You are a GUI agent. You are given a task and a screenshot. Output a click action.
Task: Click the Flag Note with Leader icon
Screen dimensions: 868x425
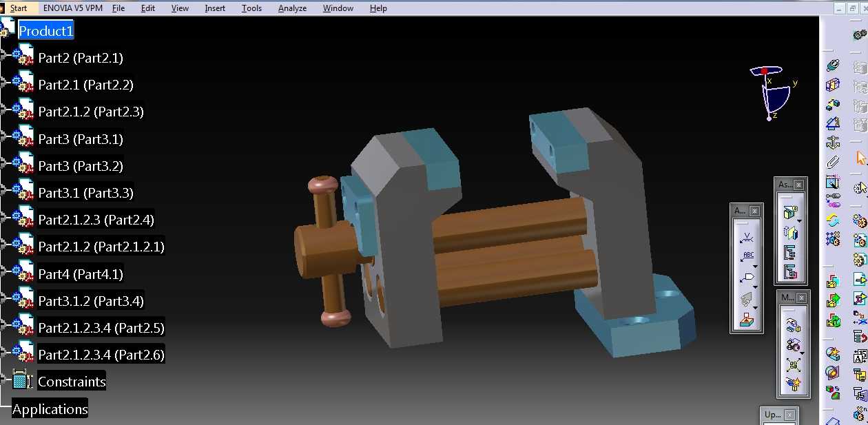click(x=746, y=278)
